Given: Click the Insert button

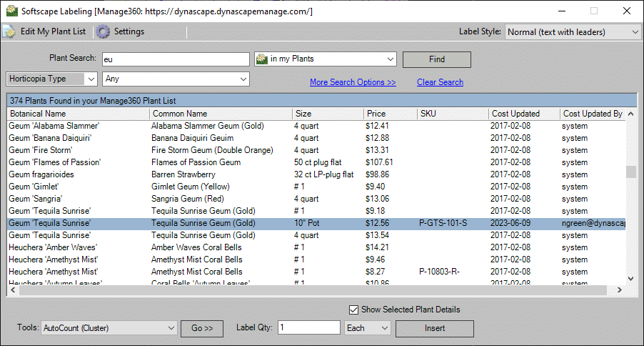Looking at the screenshot, I should pos(434,328).
